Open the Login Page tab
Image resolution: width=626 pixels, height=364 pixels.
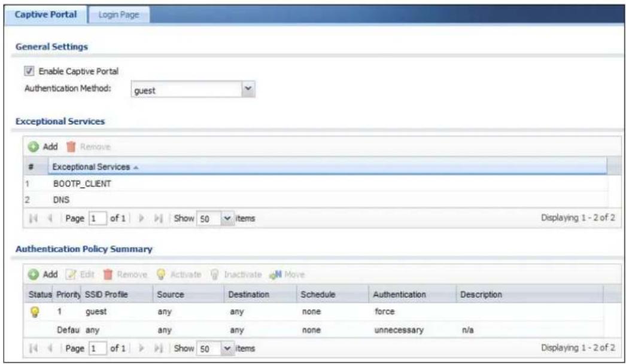118,15
